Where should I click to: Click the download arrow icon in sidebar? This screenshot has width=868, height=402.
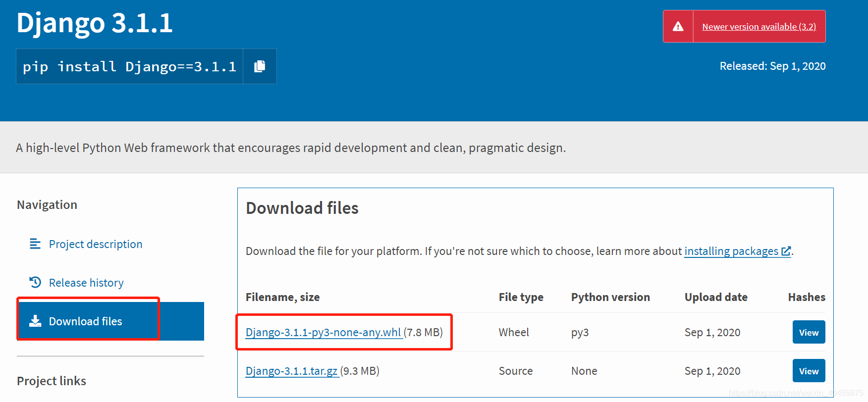coord(35,321)
